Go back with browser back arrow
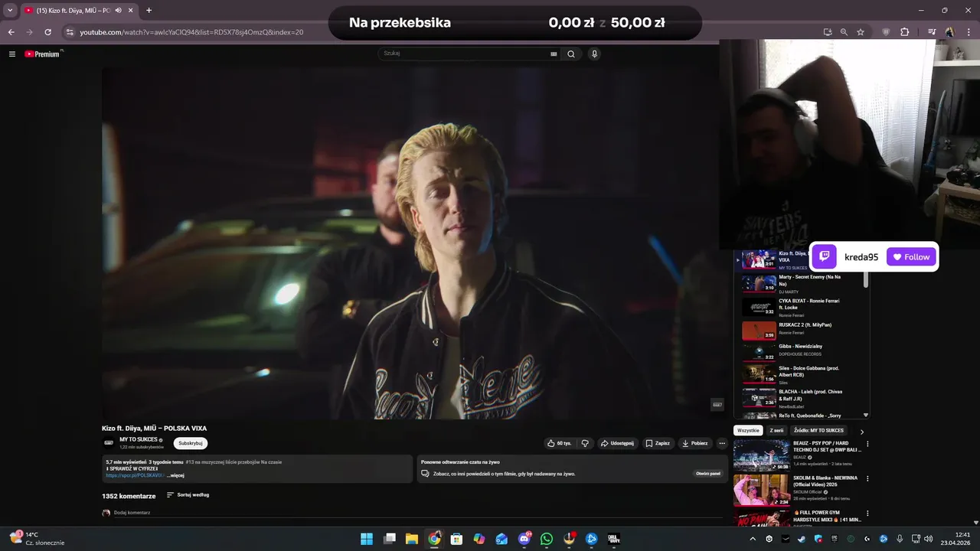This screenshot has height=551, width=980. click(x=11, y=32)
